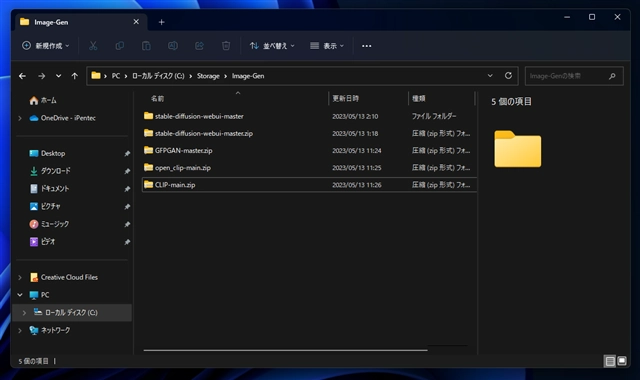The width and height of the screenshot is (640, 380).
Task: Select the Image-Gen tab
Action: click(x=80, y=22)
